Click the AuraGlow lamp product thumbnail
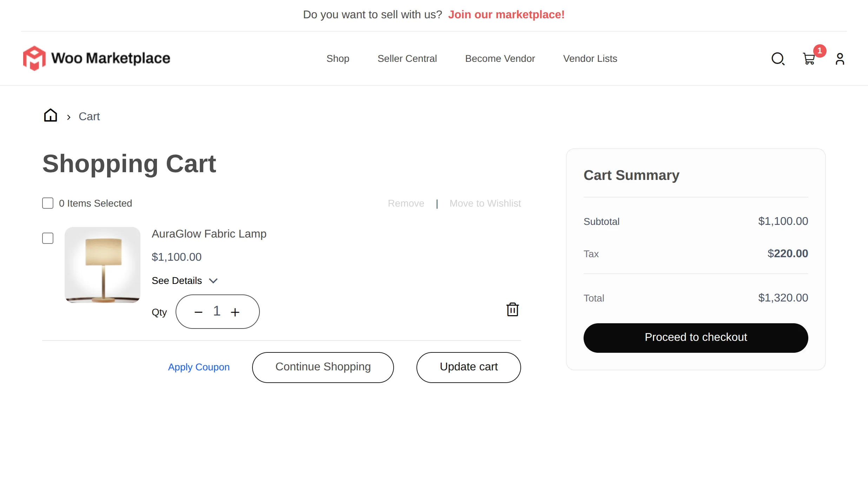The image size is (868, 487). pyautogui.click(x=102, y=265)
